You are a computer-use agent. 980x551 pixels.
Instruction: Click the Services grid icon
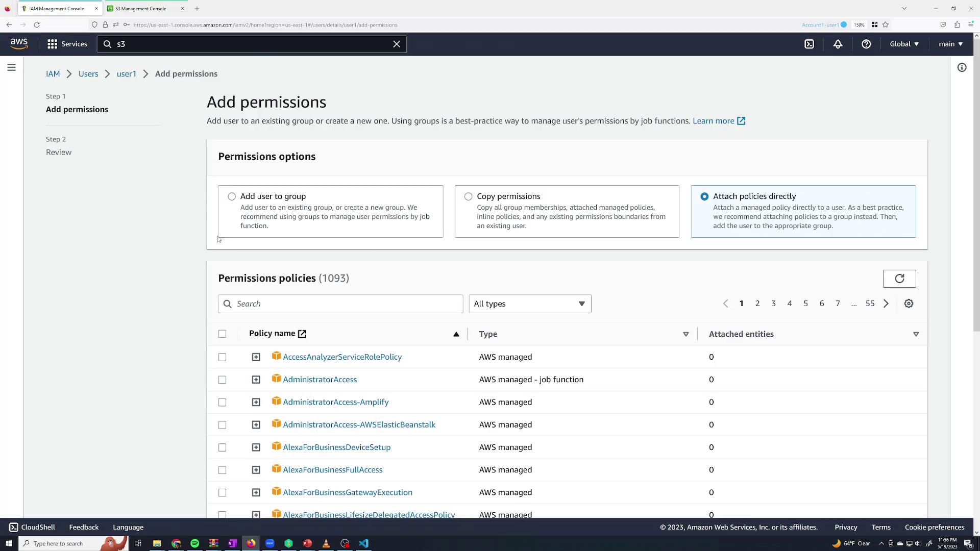(x=52, y=44)
